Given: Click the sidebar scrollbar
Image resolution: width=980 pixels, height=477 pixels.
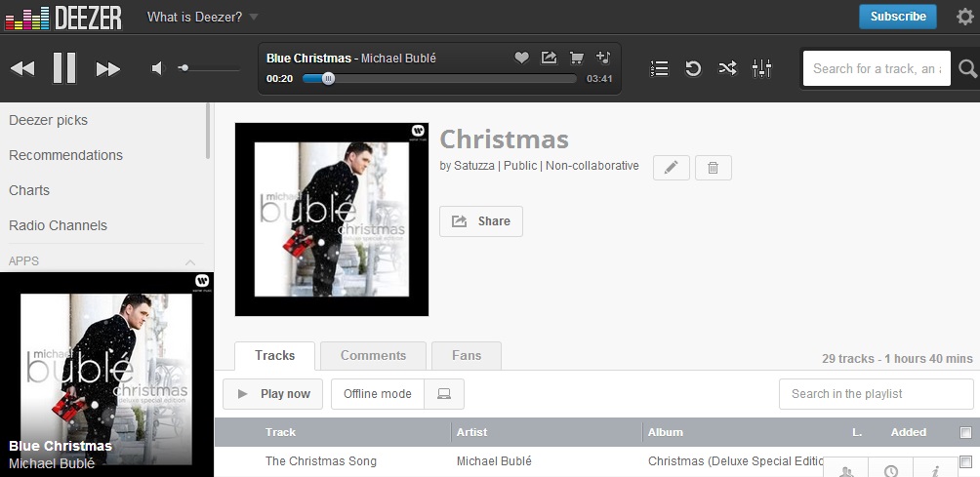Looking at the screenshot, I should click(208, 131).
